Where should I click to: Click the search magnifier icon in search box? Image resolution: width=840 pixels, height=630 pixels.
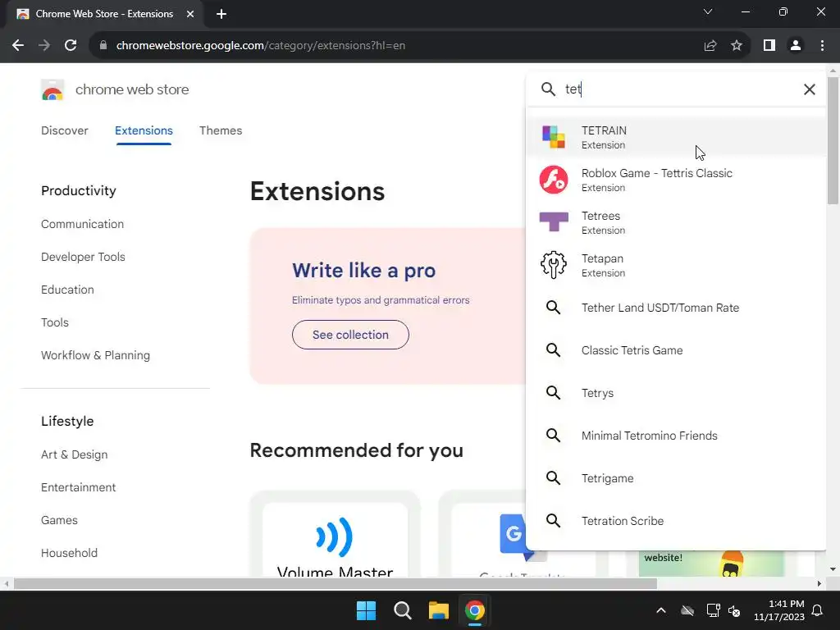[548, 89]
